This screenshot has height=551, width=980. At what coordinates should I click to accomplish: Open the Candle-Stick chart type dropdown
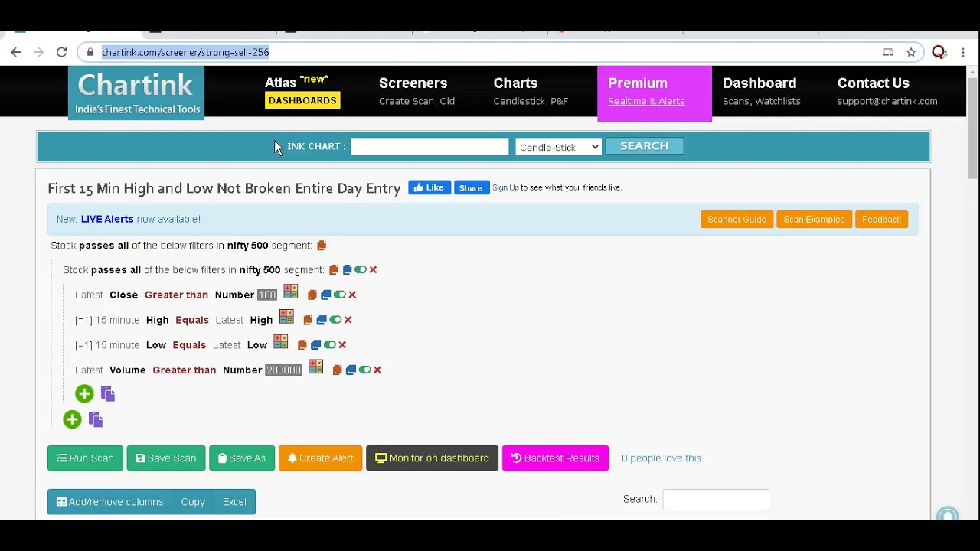point(558,147)
